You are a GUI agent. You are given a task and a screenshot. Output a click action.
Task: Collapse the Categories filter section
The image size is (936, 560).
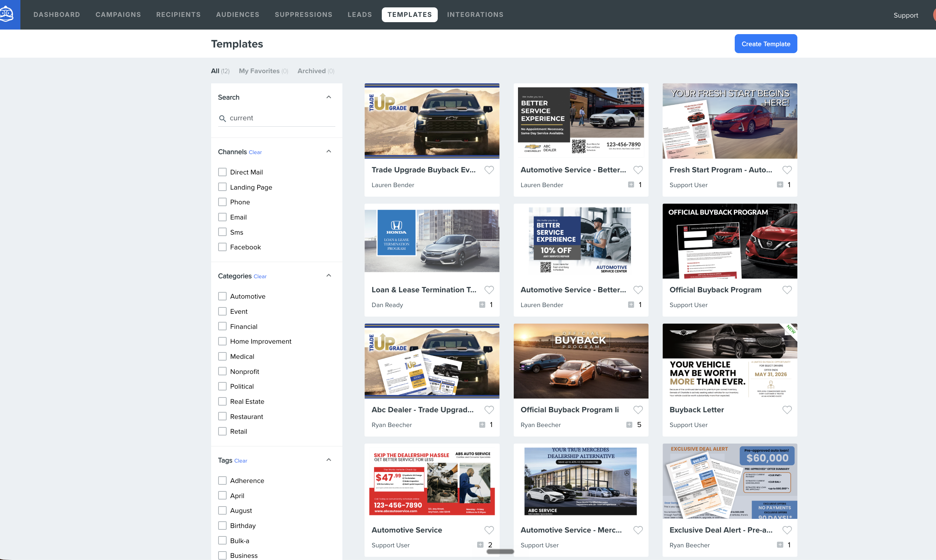pyautogui.click(x=329, y=275)
